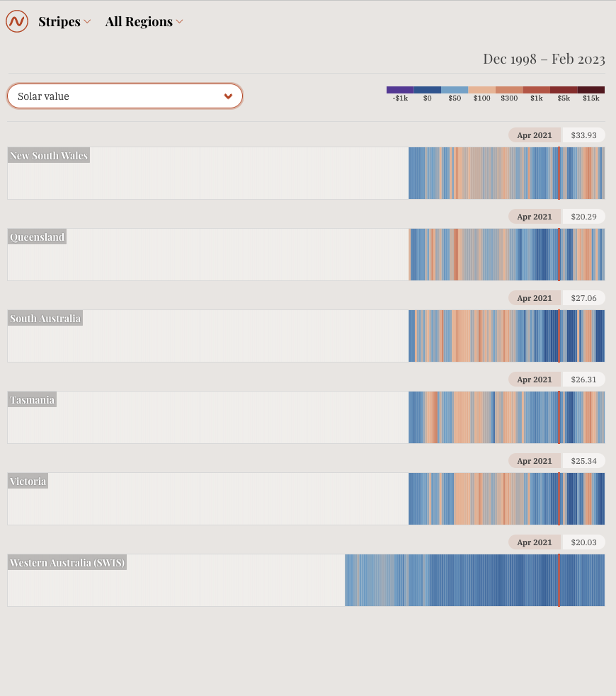Click the South Australia region label
The image size is (616, 696).
pos(45,318)
